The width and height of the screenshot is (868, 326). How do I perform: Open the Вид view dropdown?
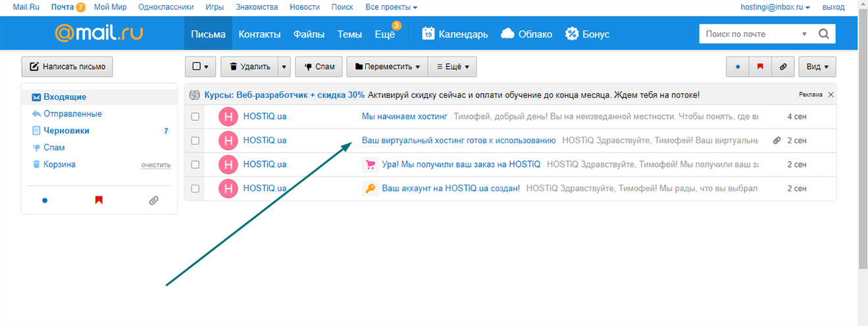(x=817, y=66)
